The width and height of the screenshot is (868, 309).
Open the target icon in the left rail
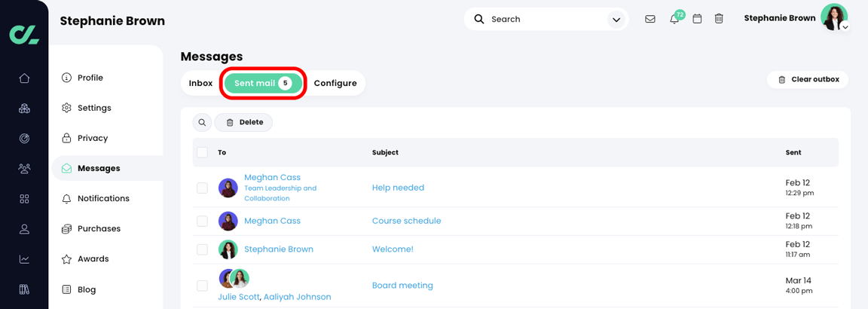click(24, 139)
